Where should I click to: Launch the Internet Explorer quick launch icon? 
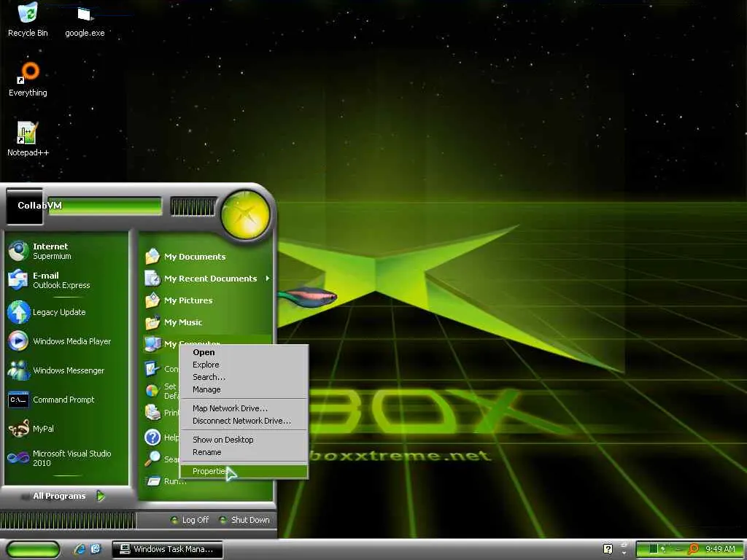point(80,549)
